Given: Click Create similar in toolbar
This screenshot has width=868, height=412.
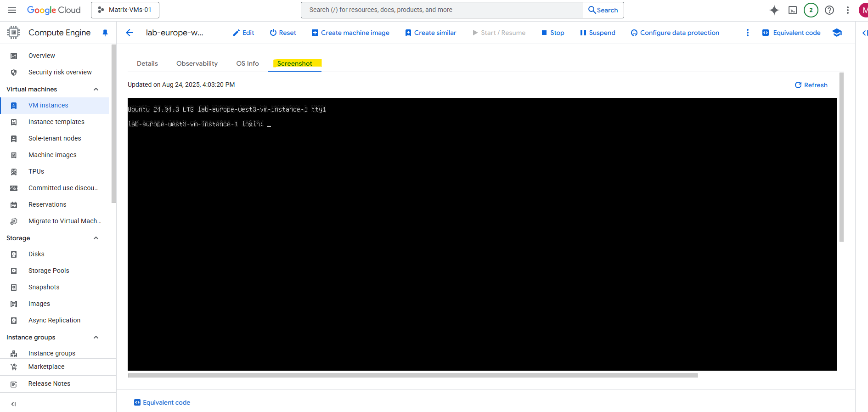Looking at the screenshot, I should pyautogui.click(x=430, y=33).
